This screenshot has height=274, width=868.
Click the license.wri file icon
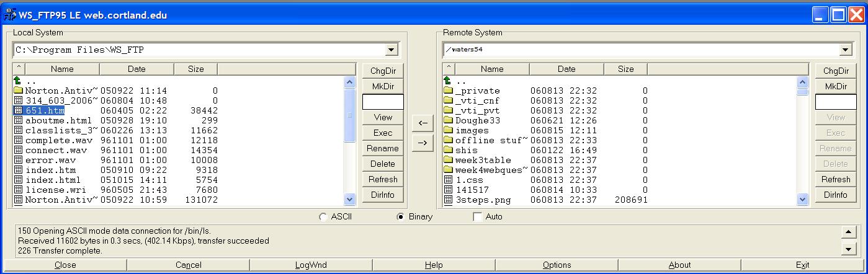[x=18, y=190]
